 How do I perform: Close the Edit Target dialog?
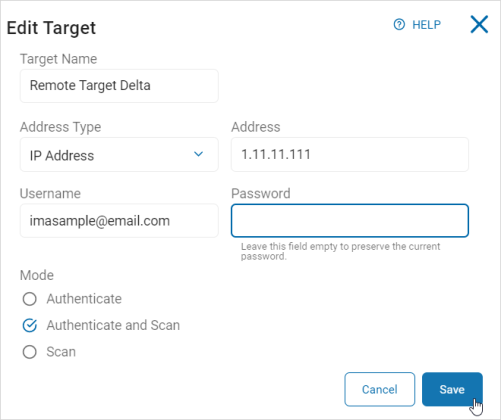[479, 24]
